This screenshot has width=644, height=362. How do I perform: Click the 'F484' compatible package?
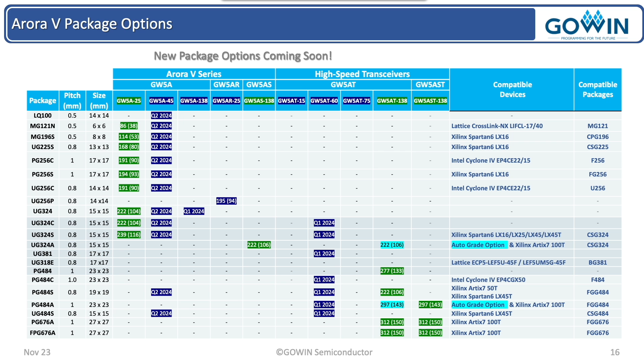point(597,280)
